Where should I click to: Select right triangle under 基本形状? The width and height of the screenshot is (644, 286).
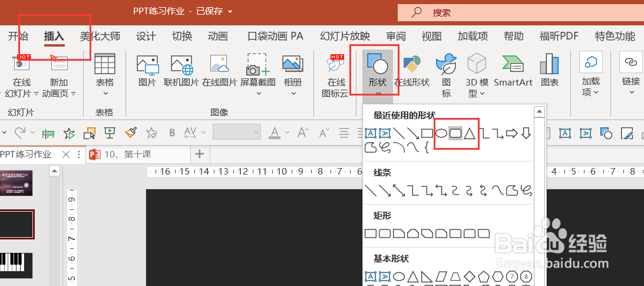tap(427, 276)
